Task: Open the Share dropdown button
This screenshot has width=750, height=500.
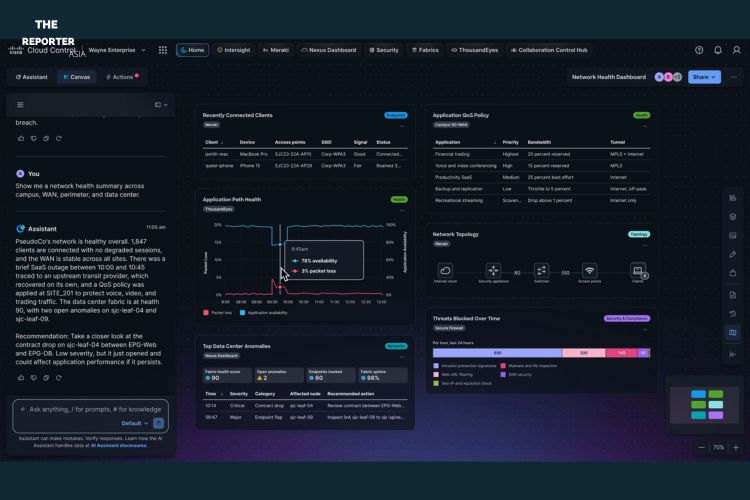Action: pos(704,77)
